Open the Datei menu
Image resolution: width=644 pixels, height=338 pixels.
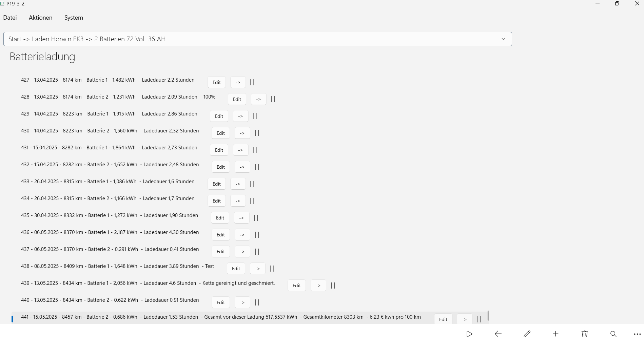(10, 18)
